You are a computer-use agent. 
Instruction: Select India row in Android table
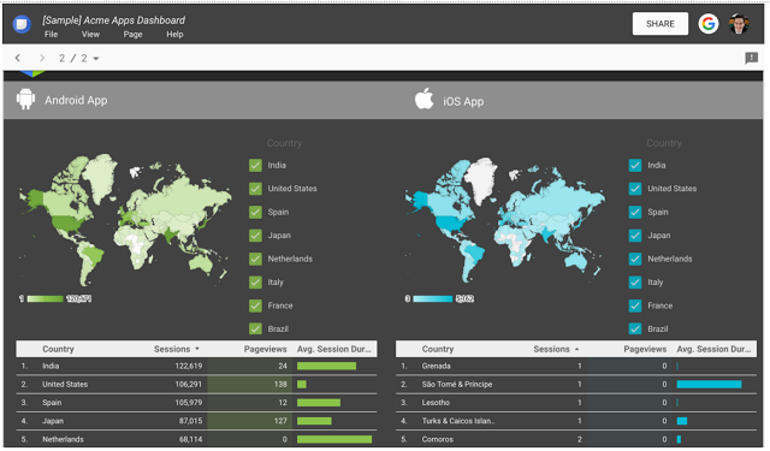point(196,366)
